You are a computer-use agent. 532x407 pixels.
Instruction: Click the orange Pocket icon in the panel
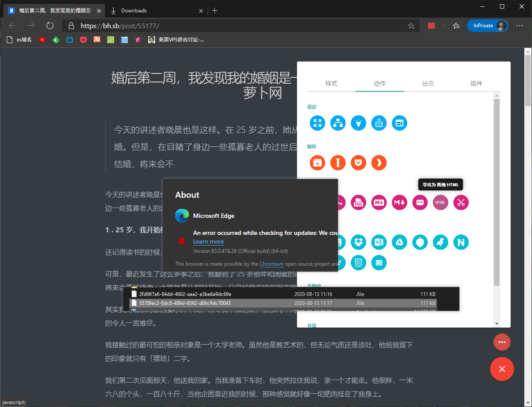coord(359,163)
